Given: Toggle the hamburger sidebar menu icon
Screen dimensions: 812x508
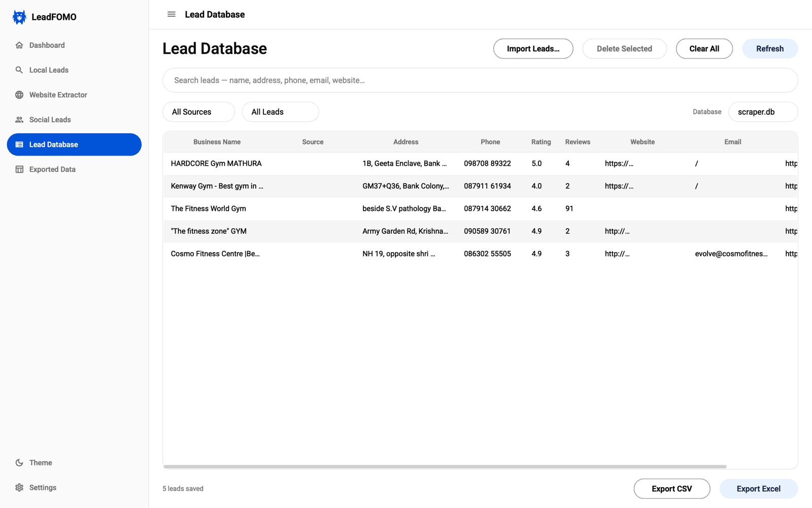Looking at the screenshot, I should tap(172, 14).
